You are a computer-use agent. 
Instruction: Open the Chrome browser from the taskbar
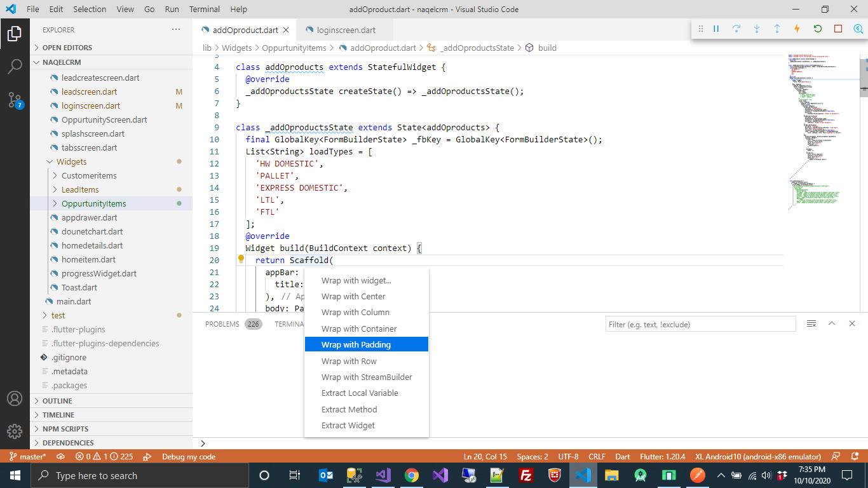(411, 475)
